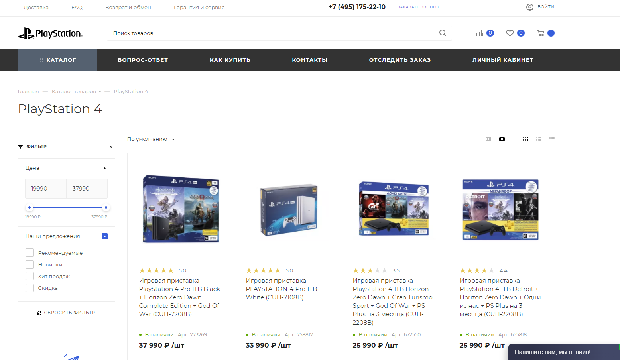
Task: Click the price range slider track
Action: [67, 207]
